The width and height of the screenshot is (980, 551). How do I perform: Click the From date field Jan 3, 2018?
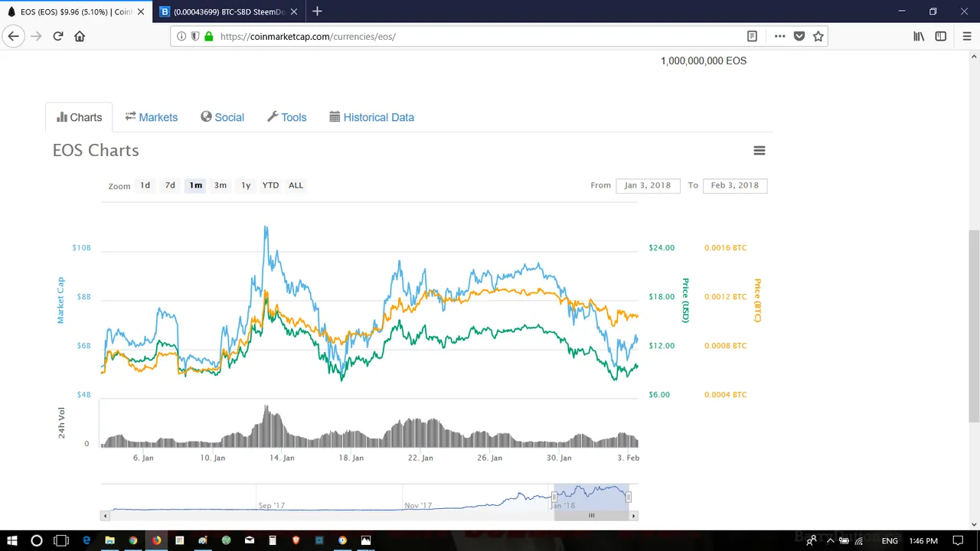(648, 185)
